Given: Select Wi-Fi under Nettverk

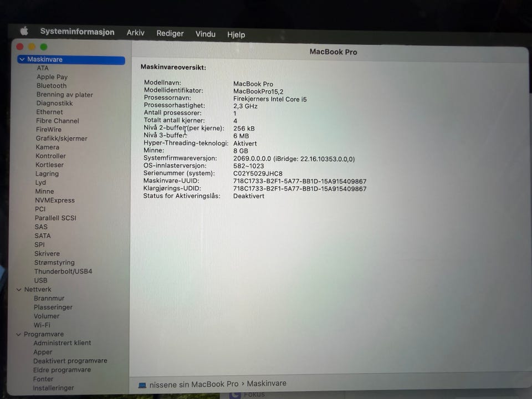Looking at the screenshot, I should 42,325.
